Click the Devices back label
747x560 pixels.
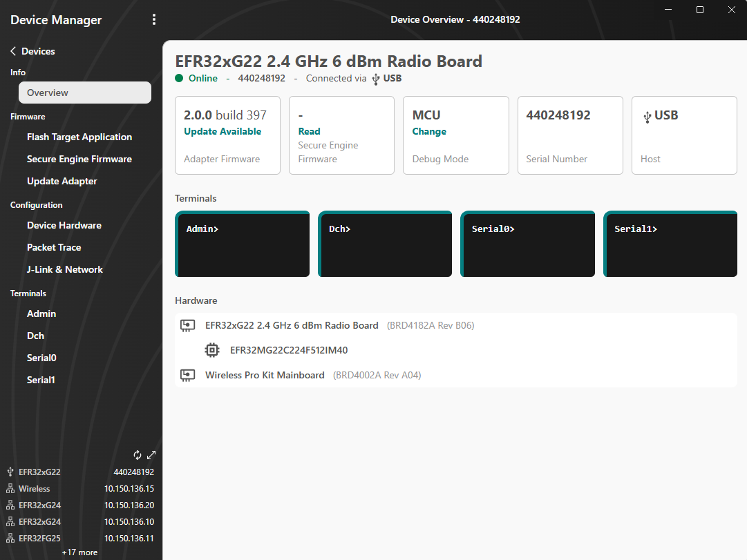coord(38,51)
